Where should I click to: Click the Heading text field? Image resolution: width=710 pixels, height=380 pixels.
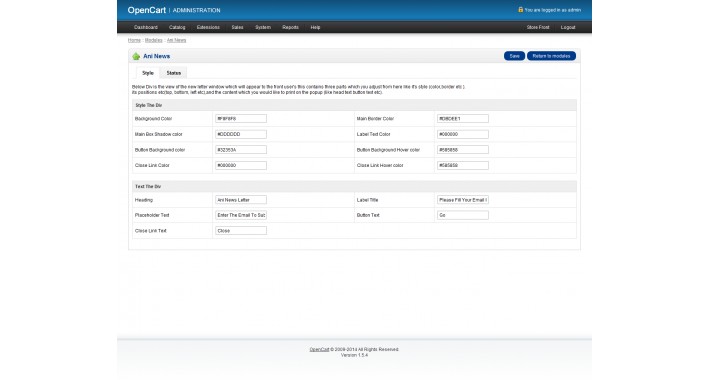point(241,200)
